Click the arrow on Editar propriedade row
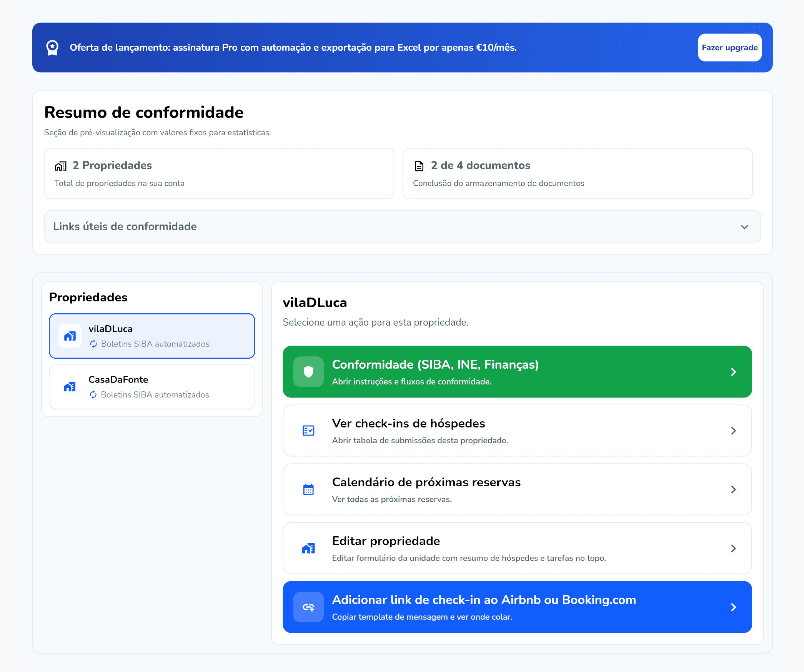This screenshot has width=804, height=672. point(733,548)
